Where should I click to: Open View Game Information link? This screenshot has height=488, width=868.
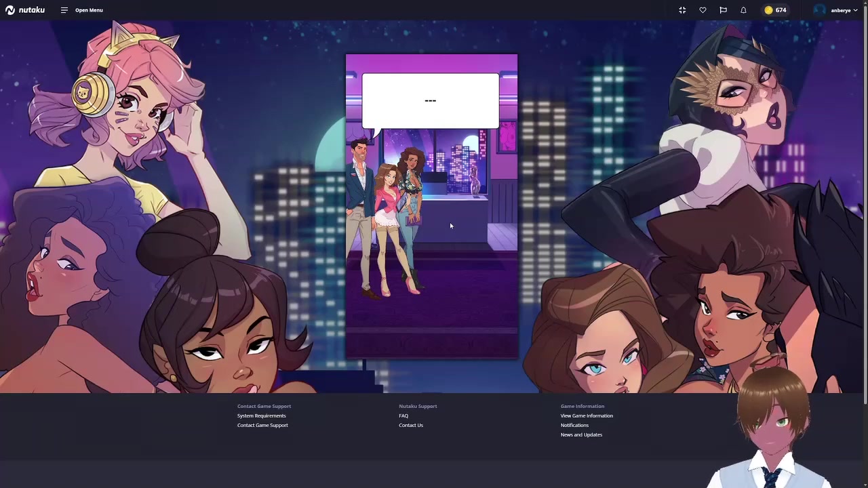click(x=587, y=415)
